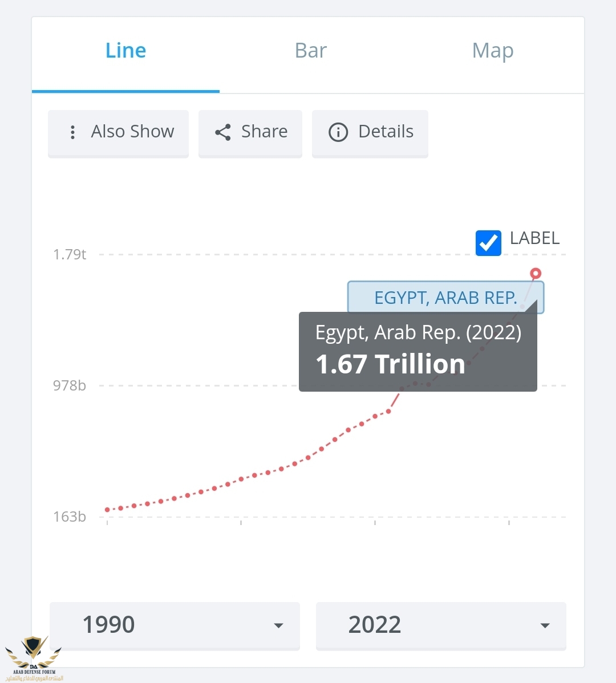This screenshot has width=616, height=683.
Task: Open the 1990 start year dropdown
Action: tap(174, 625)
